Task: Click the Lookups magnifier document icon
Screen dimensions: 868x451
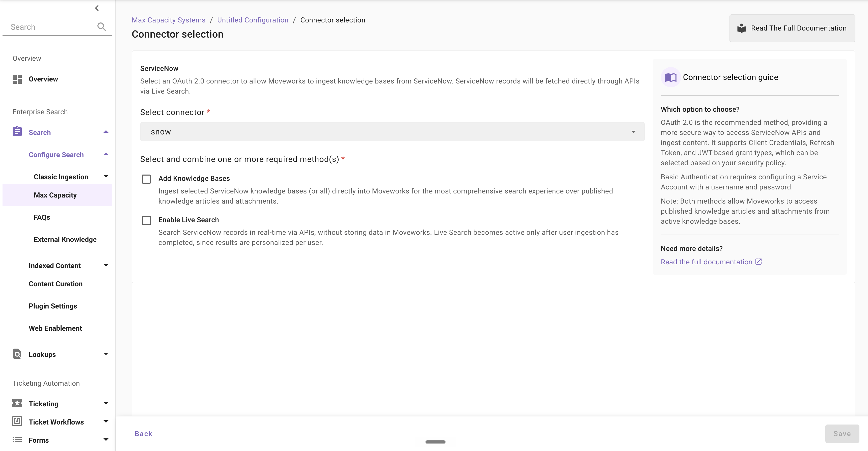Action: coord(17,354)
